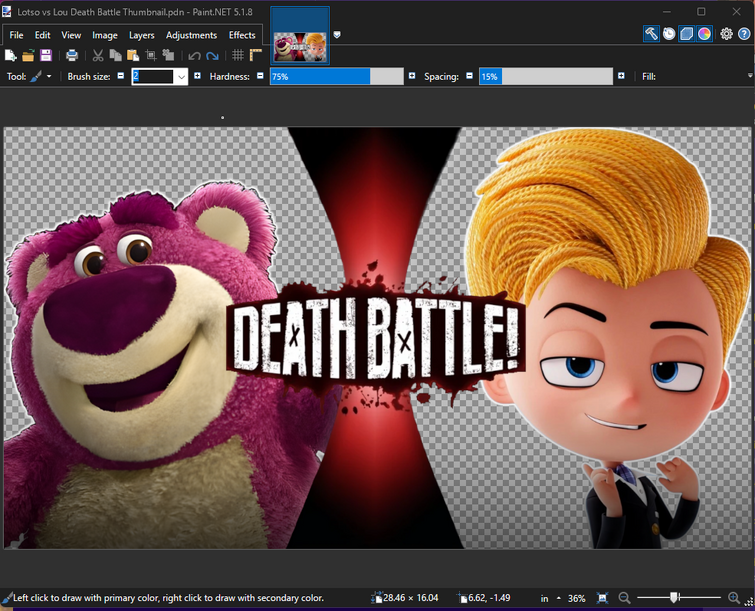Screen dimensions: 755x611
Task: Click the Crop to Selection icon
Action: click(151, 56)
